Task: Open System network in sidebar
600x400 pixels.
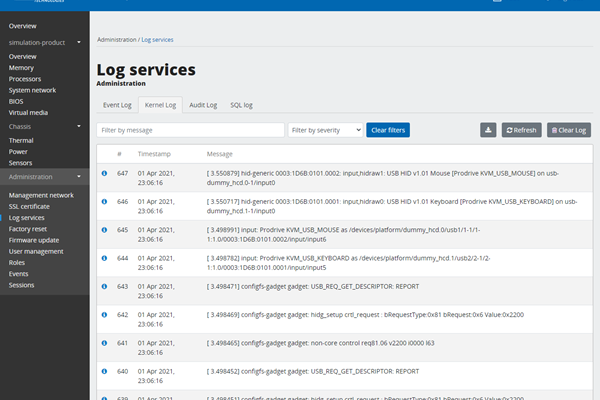Action: click(32, 90)
